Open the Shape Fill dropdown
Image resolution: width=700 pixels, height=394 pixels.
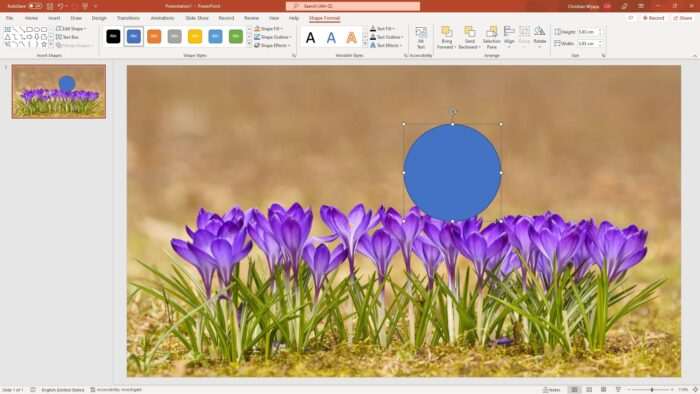(269, 29)
